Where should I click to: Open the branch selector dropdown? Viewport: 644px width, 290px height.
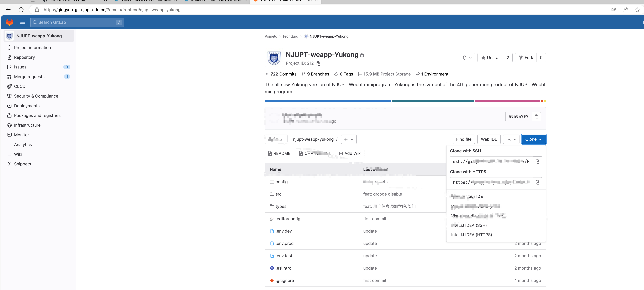pyautogui.click(x=276, y=139)
